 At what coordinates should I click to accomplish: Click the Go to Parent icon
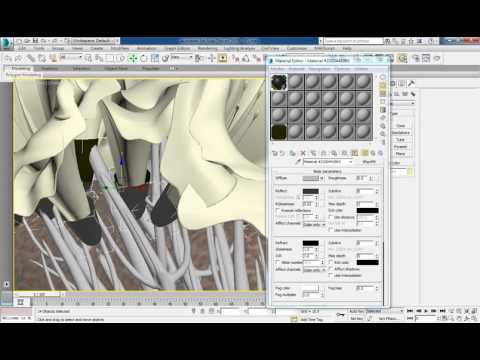pyautogui.click(x=373, y=153)
